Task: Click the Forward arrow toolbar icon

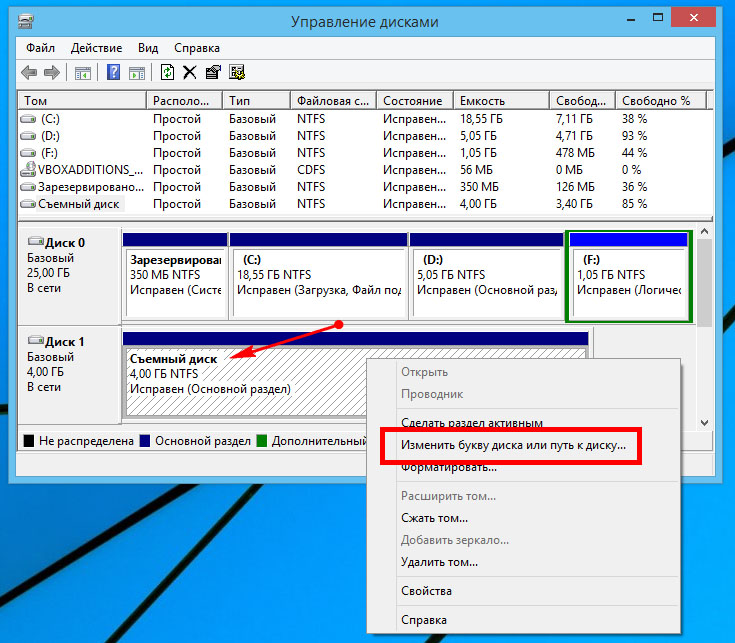Action: [52, 73]
